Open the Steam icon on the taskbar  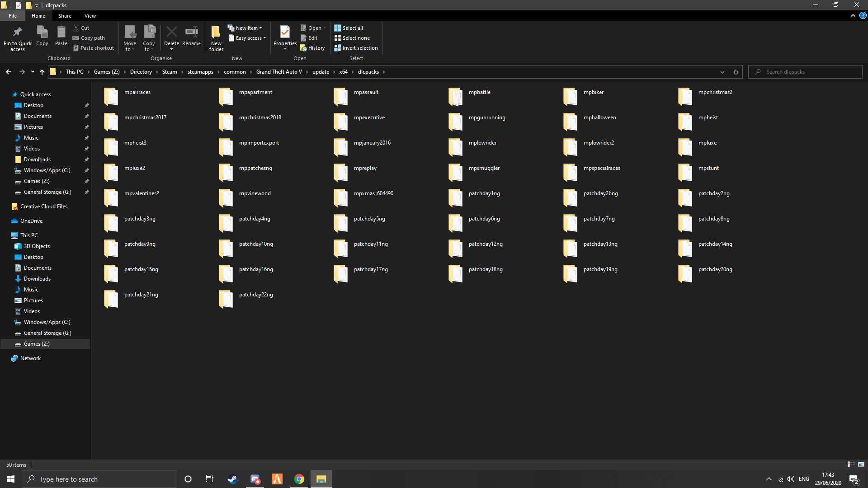point(232,479)
